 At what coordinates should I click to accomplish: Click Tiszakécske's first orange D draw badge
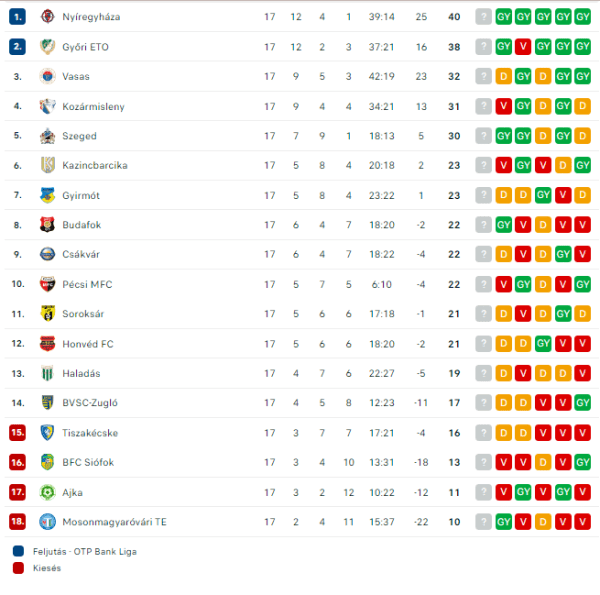pos(504,432)
